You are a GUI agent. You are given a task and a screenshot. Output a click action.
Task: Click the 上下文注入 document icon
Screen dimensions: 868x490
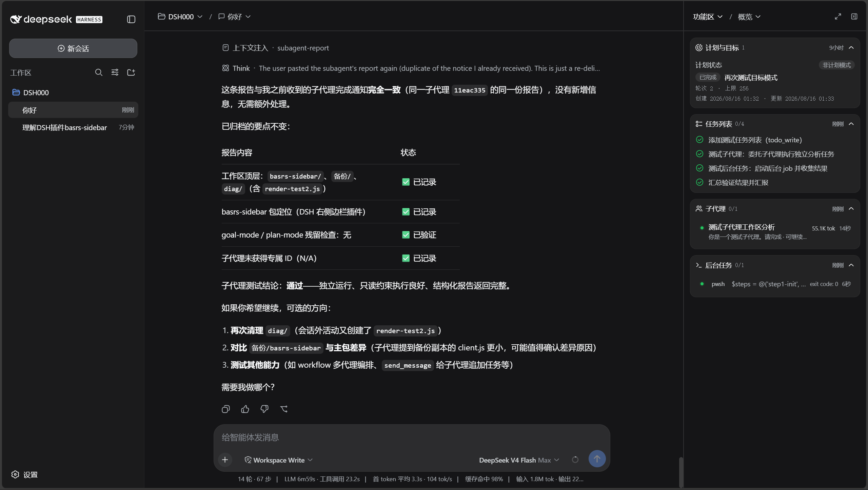click(x=225, y=48)
